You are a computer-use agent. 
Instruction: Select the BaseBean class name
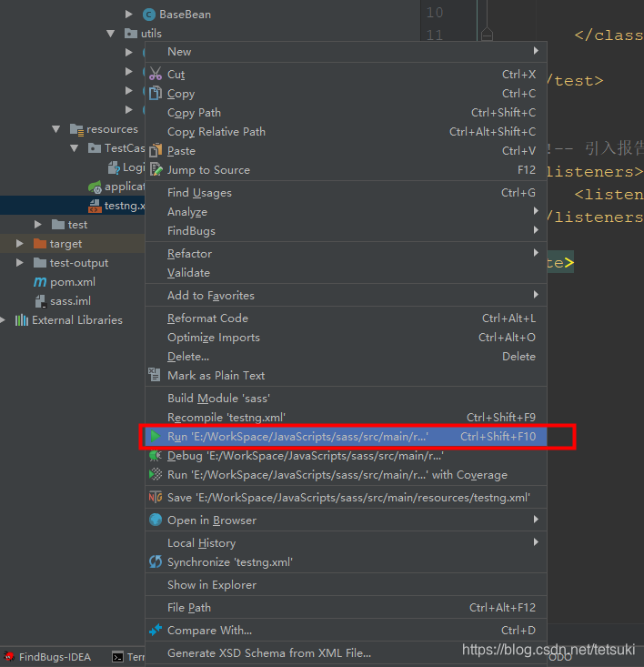coord(185,15)
